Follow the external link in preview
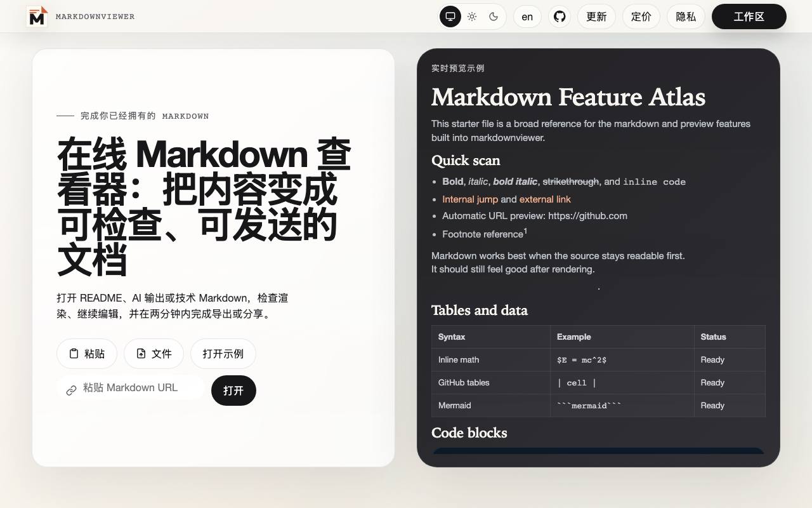The width and height of the screenshot is (812, 508). coord(545,199)
